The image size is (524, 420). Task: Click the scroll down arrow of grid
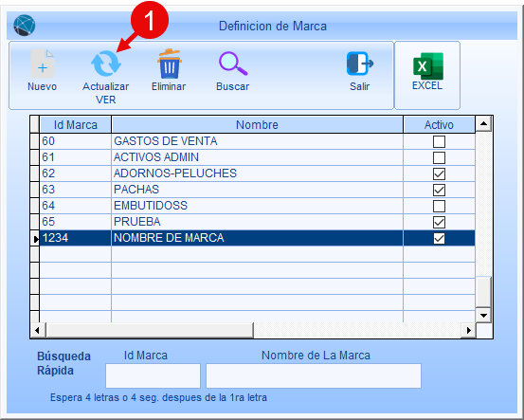483,315
